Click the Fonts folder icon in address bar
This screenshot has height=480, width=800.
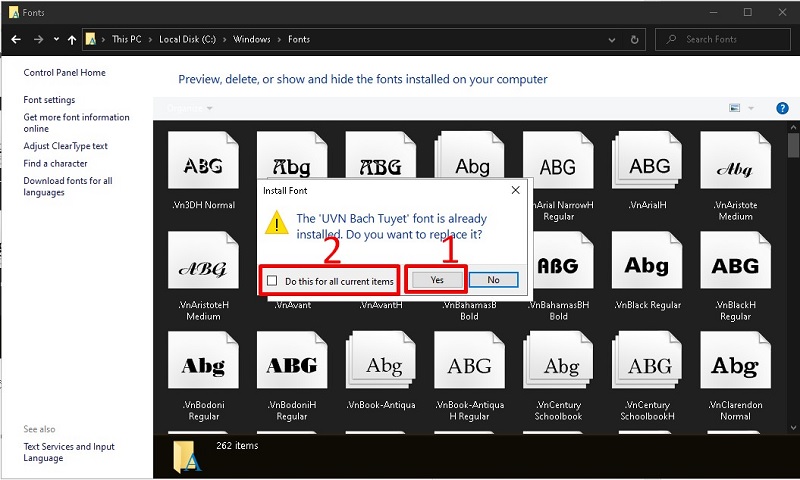tap(90, 39)
